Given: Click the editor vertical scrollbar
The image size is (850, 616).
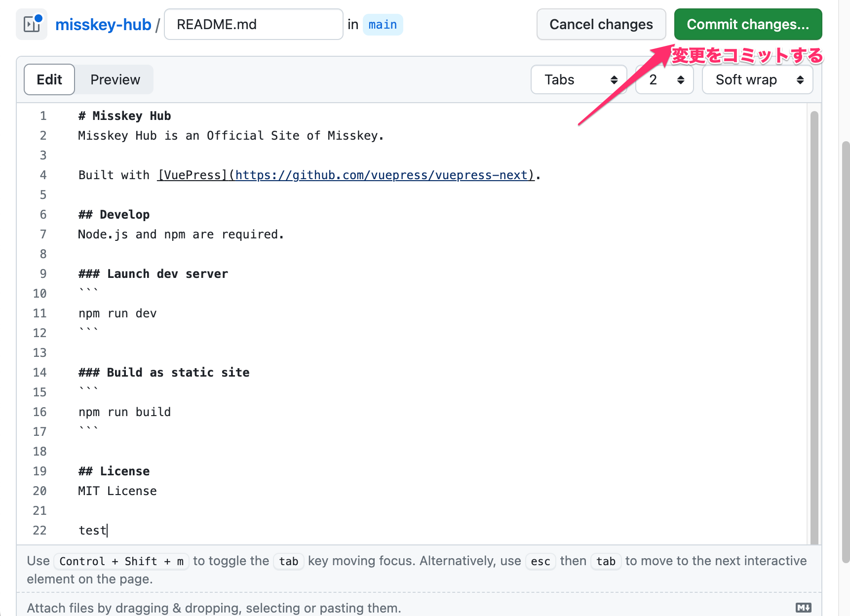Looking at the screenshot, I should [x=814, y=326].
